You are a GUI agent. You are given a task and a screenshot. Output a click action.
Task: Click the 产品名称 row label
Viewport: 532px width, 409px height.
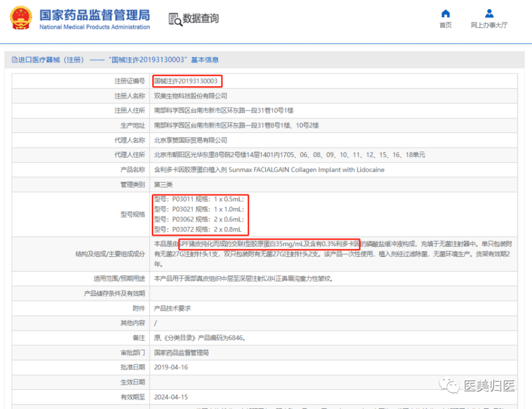(132, 170)
